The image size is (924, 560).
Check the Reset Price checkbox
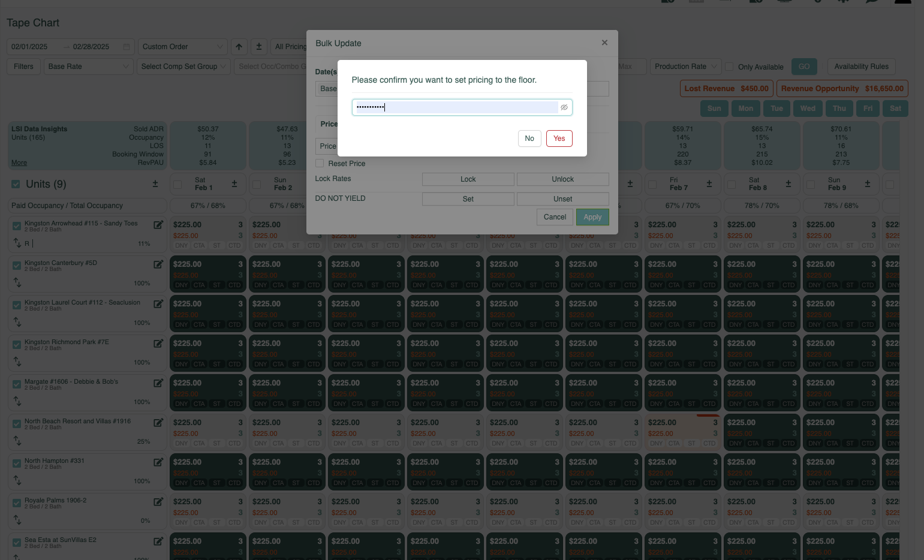pyautogui.click(x=320, y=163)
